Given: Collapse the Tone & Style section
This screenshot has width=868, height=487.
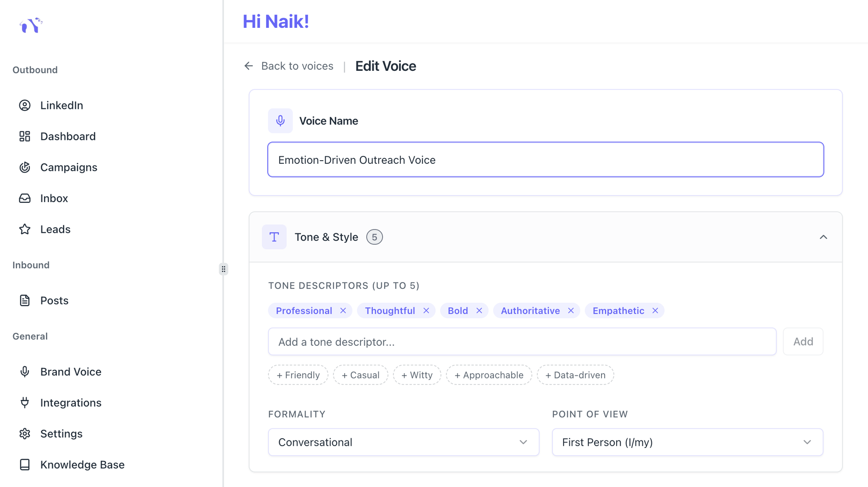Looking at the screenshot, I should [x=823, y=237].
